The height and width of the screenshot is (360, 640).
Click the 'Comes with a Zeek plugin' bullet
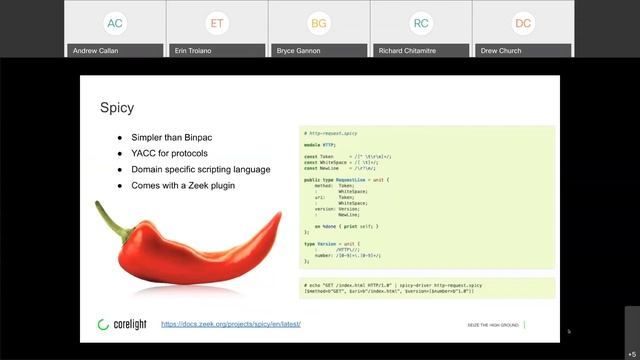(183, 186)
